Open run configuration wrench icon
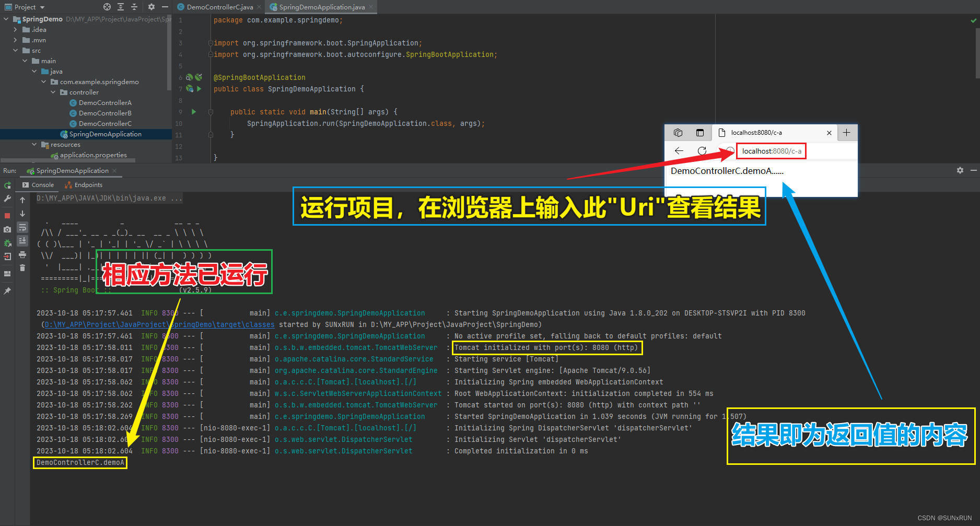 tap(7, 199)
